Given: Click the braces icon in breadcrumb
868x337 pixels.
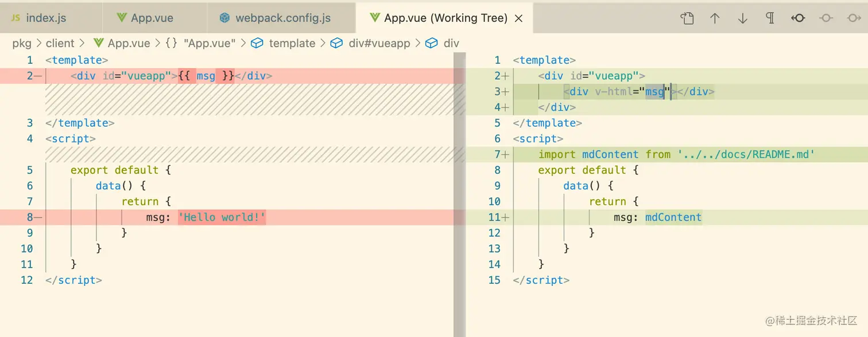Looking at the screenshot, I should (171, 43).
